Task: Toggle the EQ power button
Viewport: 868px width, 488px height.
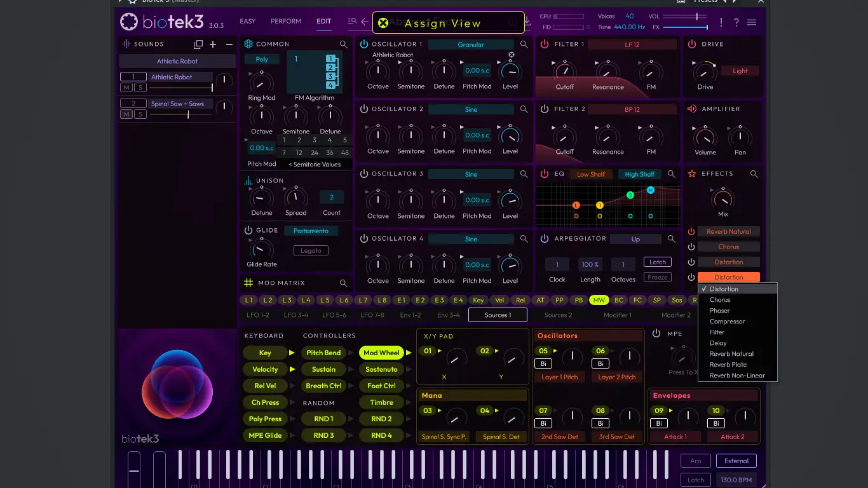Action: 545,174
